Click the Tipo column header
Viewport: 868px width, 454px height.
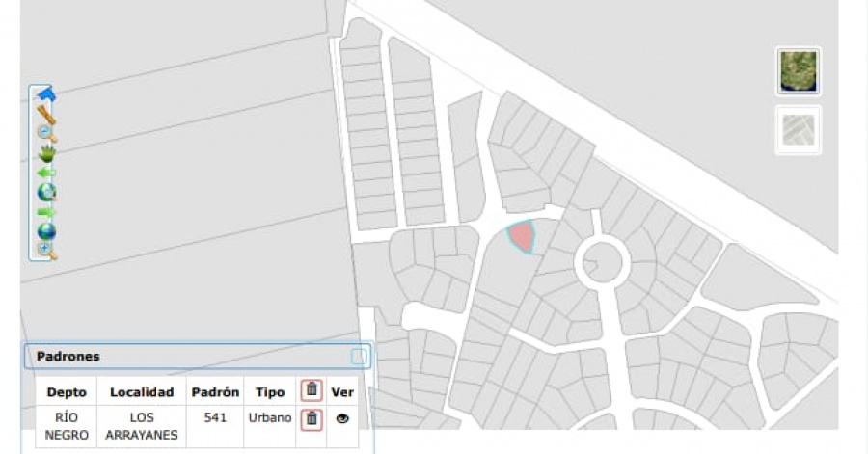(270, 392)
